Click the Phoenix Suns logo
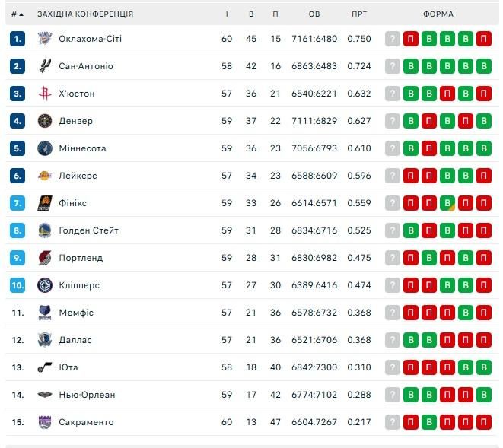Screen dimensions: 503x448 click(44, 203)
